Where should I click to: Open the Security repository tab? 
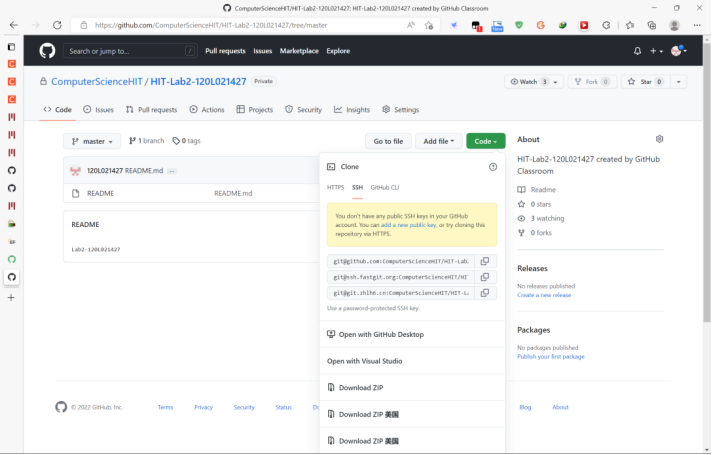tap(303, 109)
